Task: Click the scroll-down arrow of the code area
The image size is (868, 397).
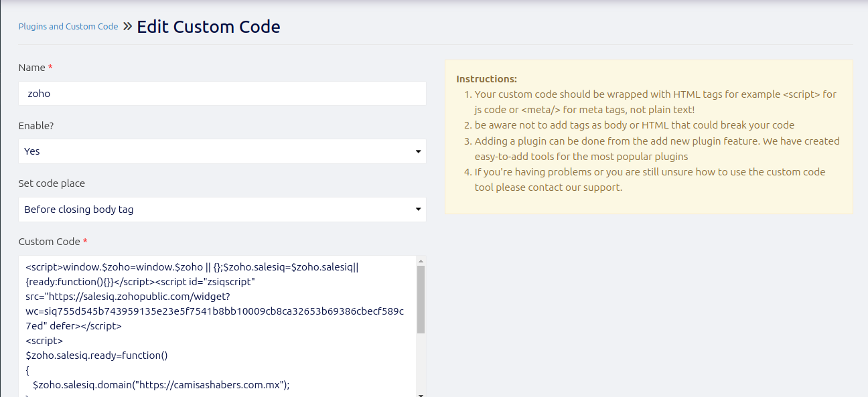Action: pos(421,394)
